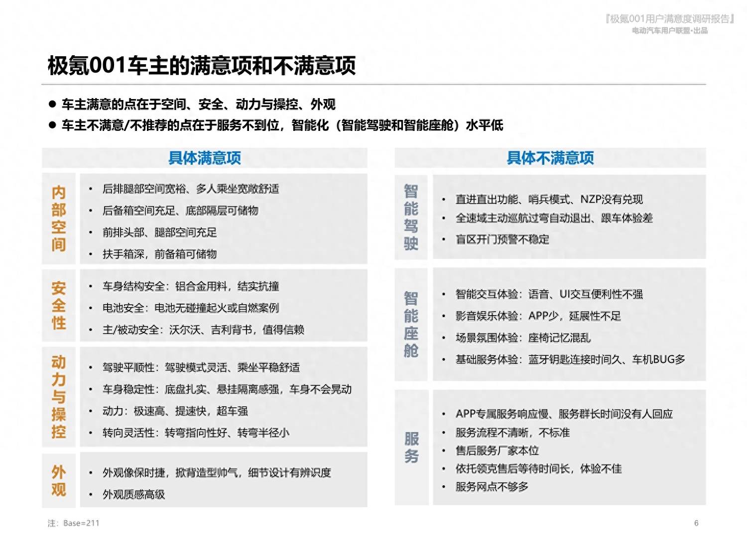This screenshot has height=560, width=747.
Task: Select the 内部空间 category label
Action: 59,219
